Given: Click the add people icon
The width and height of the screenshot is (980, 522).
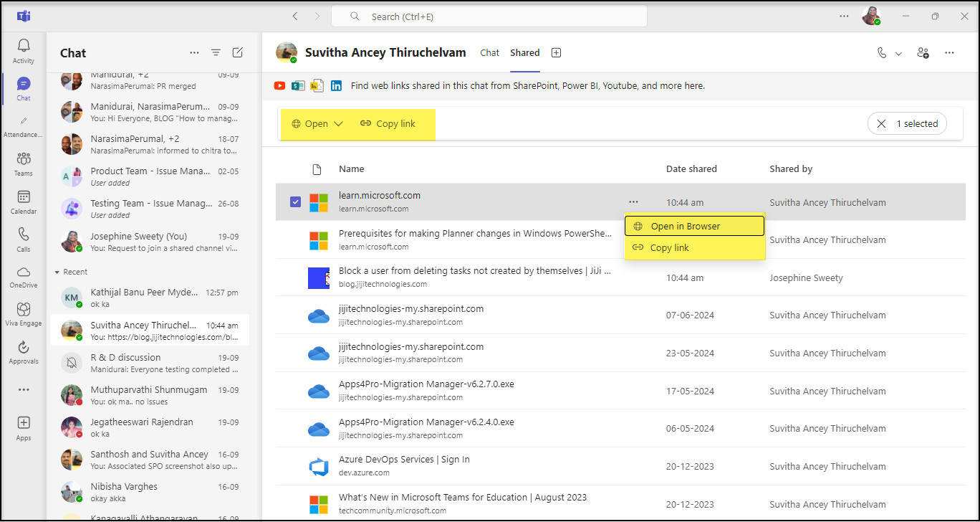Looking at the screenshot, I should tap(923, 52).
